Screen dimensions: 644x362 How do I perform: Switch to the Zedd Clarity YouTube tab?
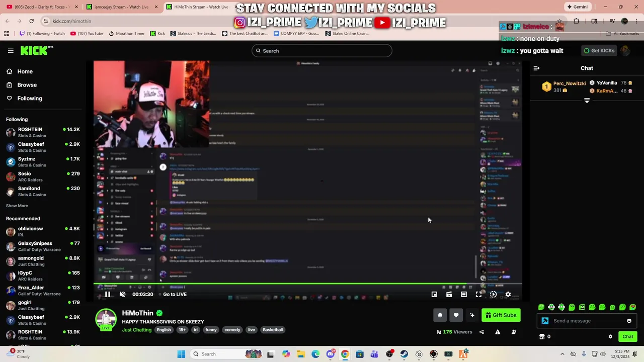pyautogui.click(x=42, y=7)
